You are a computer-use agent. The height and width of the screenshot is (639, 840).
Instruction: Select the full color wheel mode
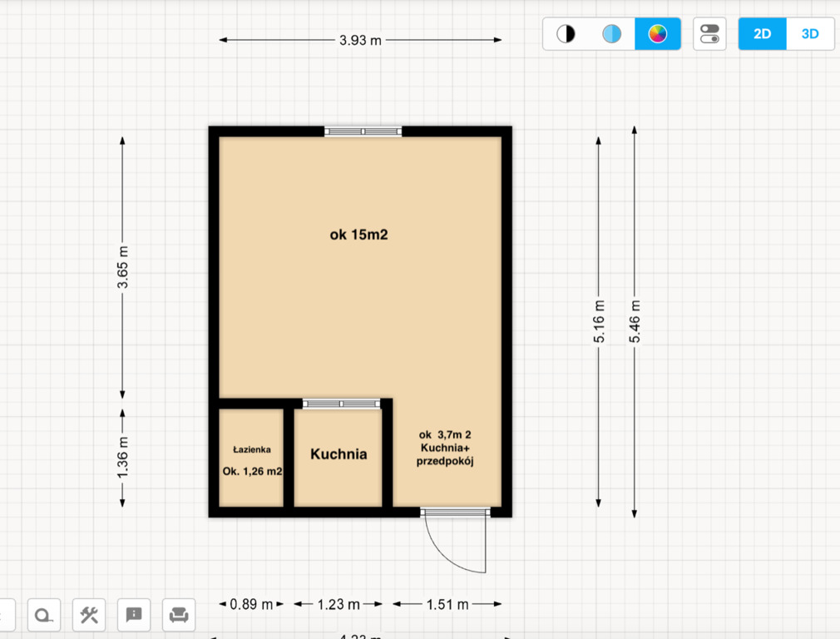657,34
